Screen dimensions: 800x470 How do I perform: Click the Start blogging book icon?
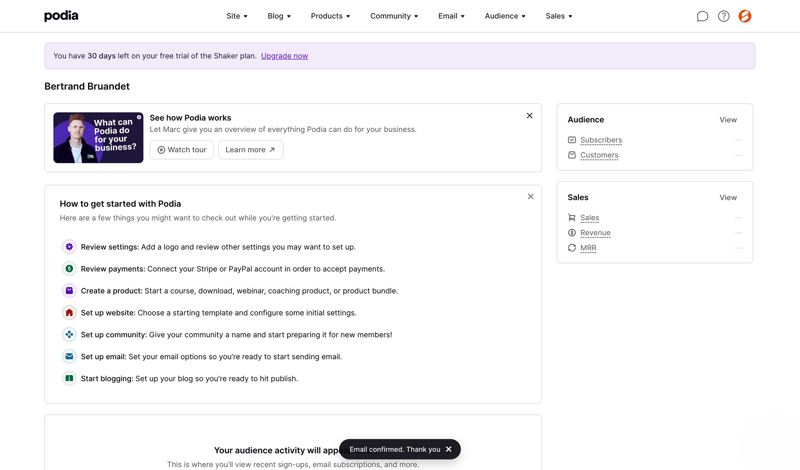click(69, 379)
